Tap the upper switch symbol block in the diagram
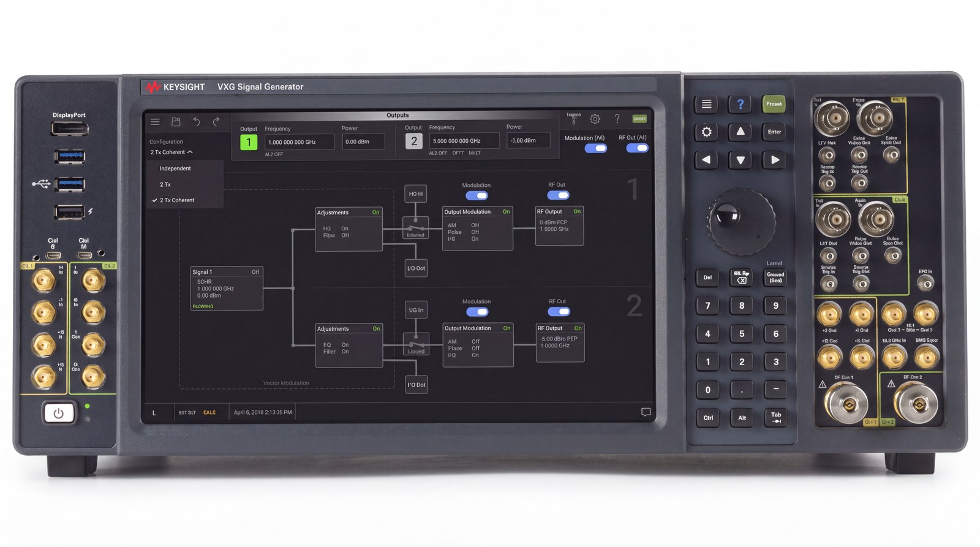This screenshot has height=547, width=980. coord(415,228)
